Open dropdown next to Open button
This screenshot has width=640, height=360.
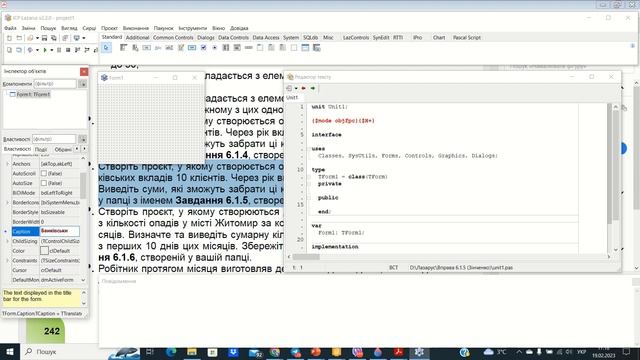pyautogui.click(x=37, y=38)
